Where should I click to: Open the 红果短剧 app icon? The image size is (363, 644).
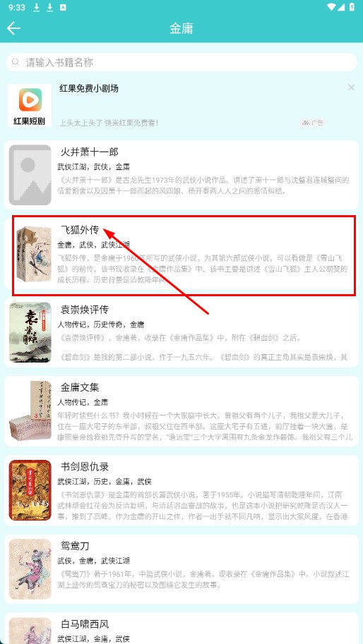(x=30, y=106)
